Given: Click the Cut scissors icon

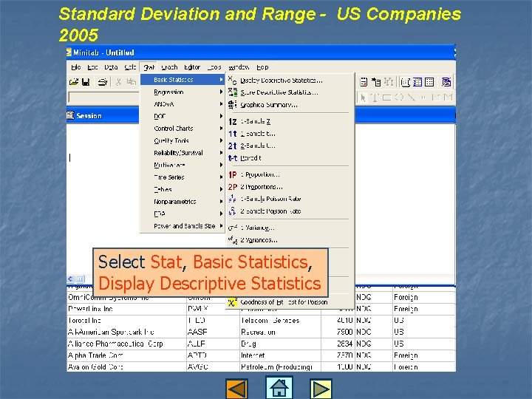Looking at the screenshot, I should (118, 82).
